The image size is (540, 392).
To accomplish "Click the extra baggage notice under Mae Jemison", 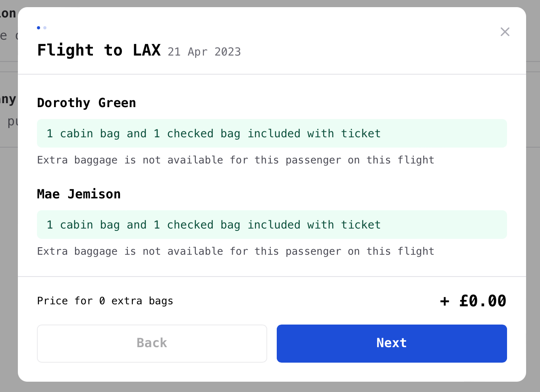I will point(235,251).
